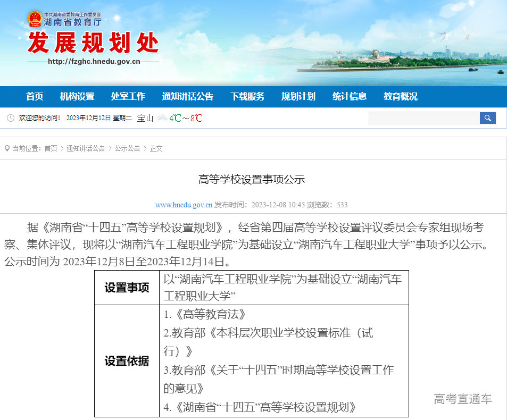
Task: Open the 机构设置 navigation menu item
Action: (78, 96)
